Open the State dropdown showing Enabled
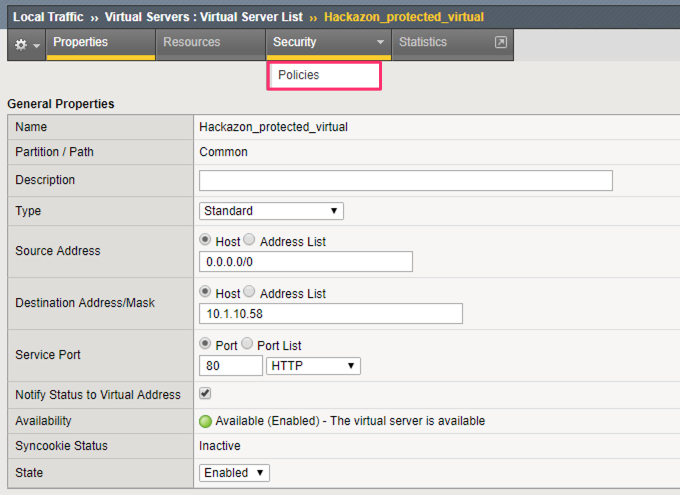 point(234,473)
